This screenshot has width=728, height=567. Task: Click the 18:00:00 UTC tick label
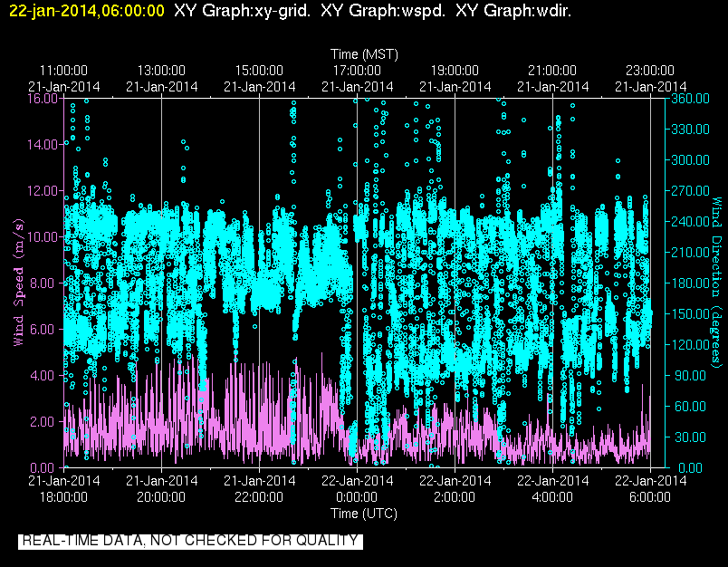(x=63, y=497)
